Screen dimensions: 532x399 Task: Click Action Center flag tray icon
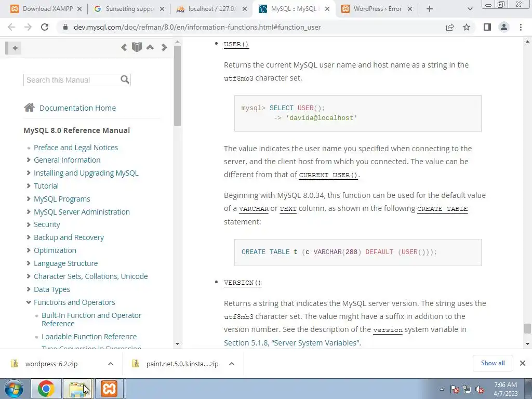455,390
